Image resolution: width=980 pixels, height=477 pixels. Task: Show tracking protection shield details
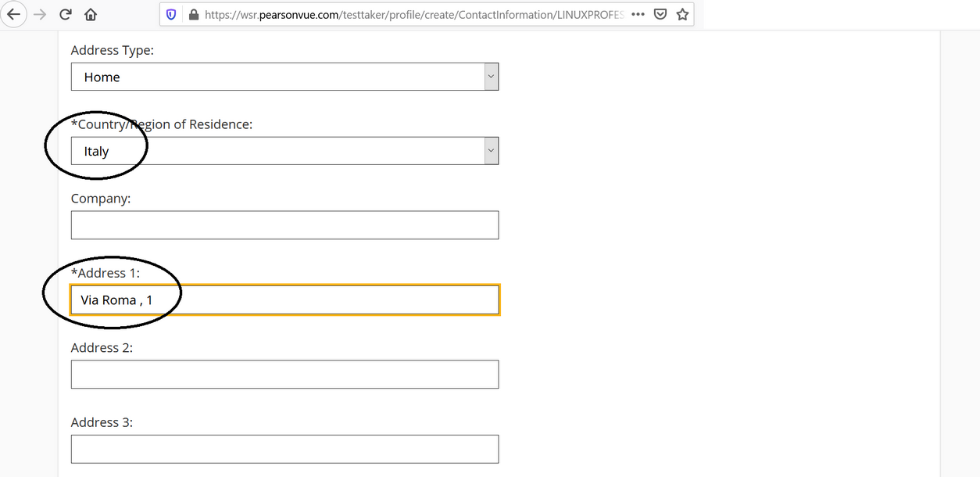[171, 14]
